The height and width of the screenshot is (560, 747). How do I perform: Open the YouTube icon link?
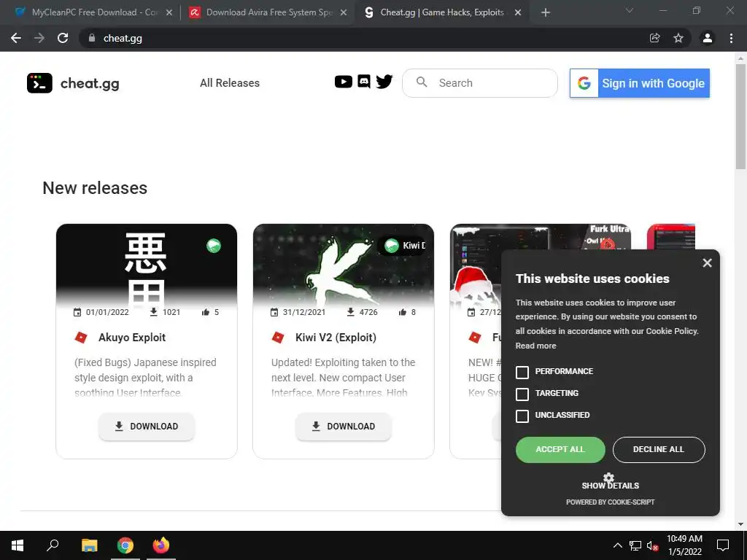click(x=343, y=82)
